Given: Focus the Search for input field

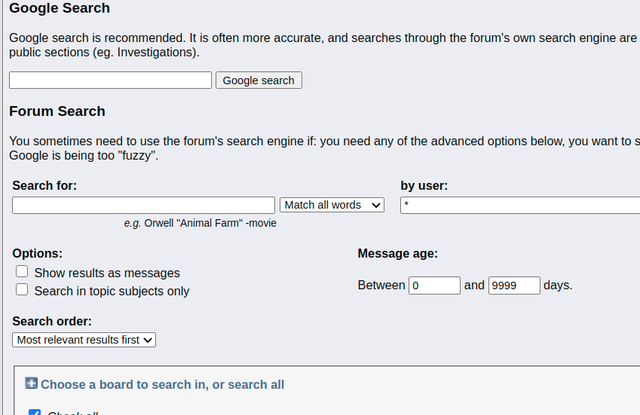Looking at the screenshot, I should pyautogui.click(x=144, y=205).
